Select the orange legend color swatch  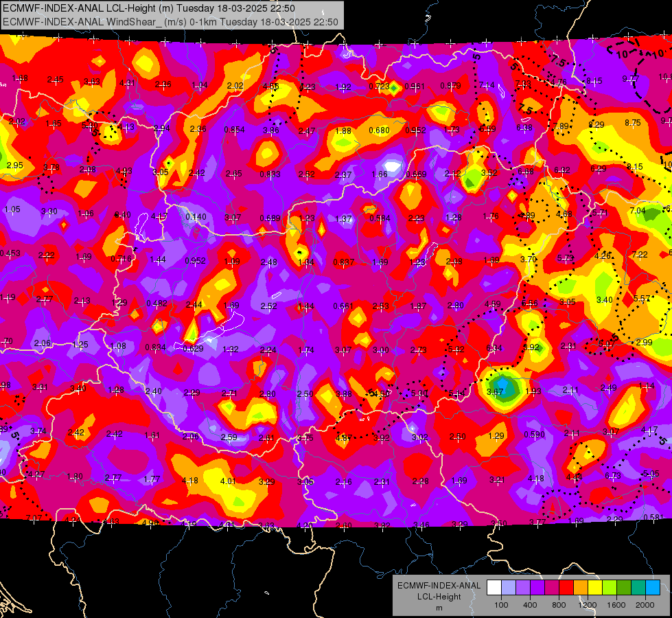pos(581,588)
